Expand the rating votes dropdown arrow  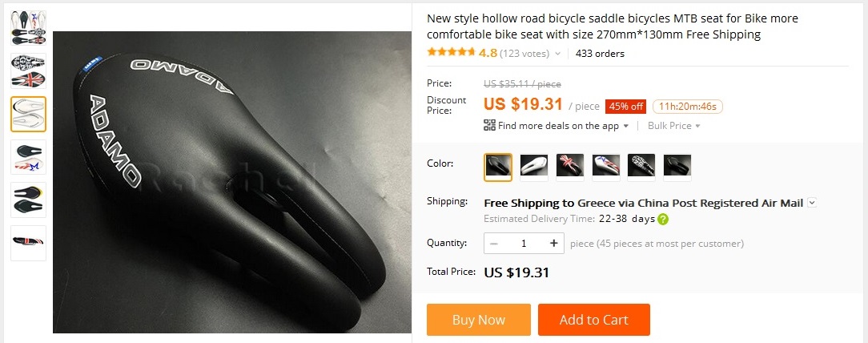(x=557, y=54)
